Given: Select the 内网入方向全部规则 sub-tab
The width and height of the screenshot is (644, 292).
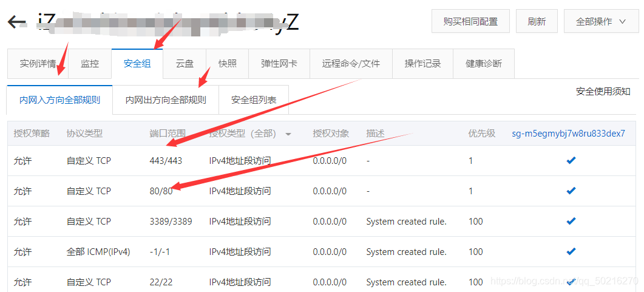Looking at the screenshot, I should (59, 100).
